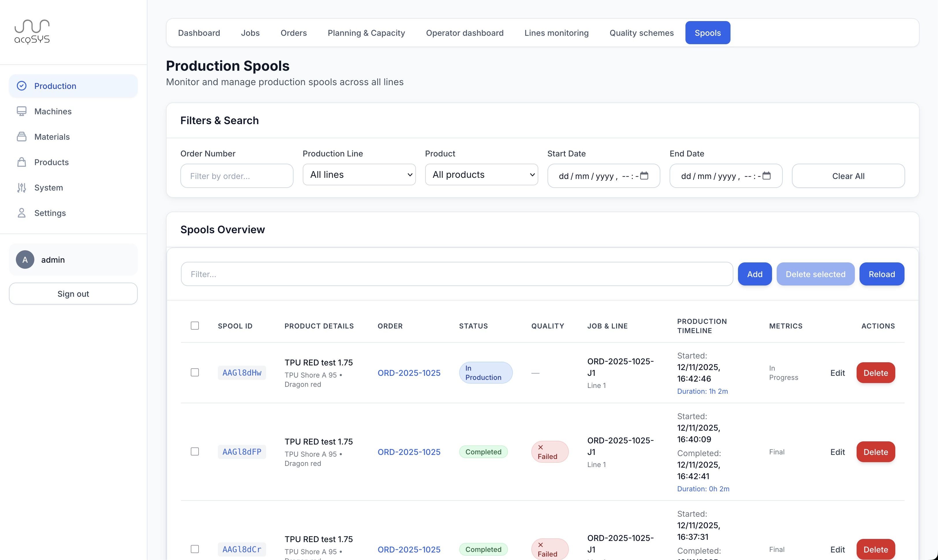The height and width of the screenshot is (560, 938).
Task: Click the Products bag icon in sidebar
Action: tap(22, 162)
